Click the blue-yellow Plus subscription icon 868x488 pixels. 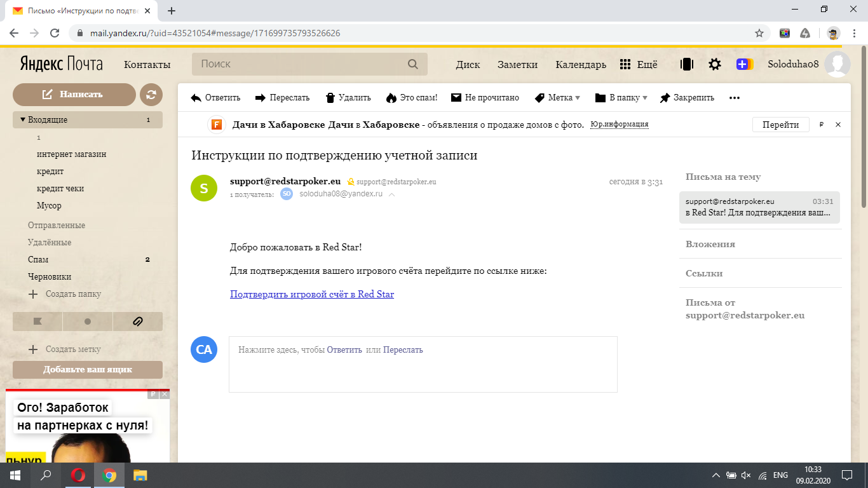pyautogui.click(x=745, y=64)
